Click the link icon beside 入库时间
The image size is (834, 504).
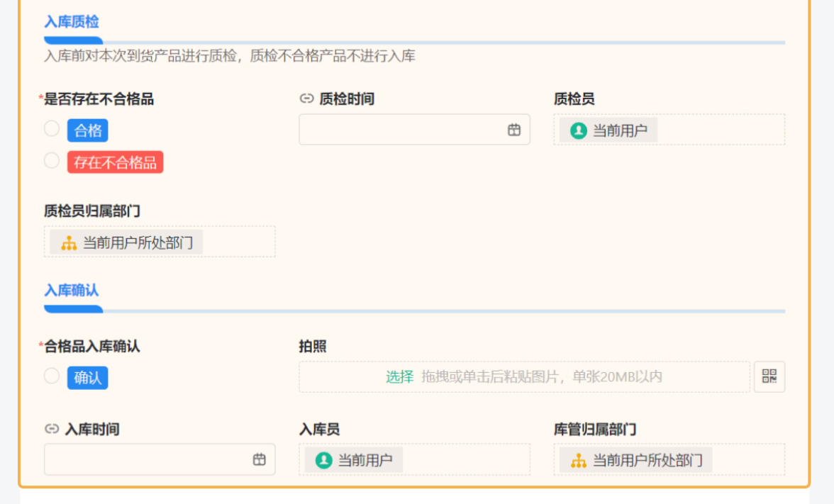(x=52, y=429)
